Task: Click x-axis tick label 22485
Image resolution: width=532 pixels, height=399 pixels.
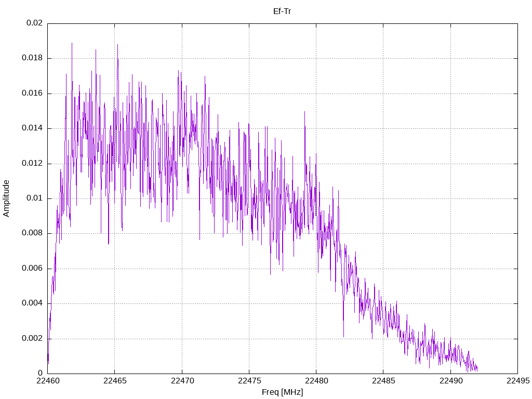Action: [x=383, y=381]
